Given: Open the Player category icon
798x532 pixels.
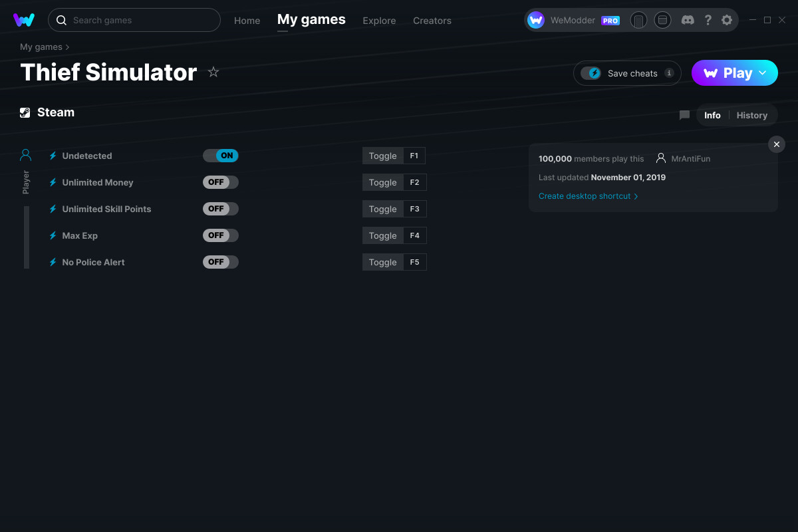Looking at the screenshot, I should (x=26, y=156).
